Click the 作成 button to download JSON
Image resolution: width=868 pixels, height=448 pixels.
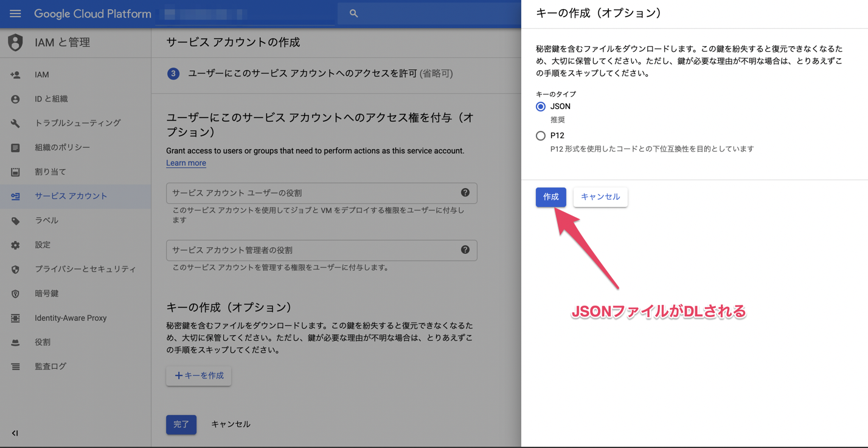[550, 197]
